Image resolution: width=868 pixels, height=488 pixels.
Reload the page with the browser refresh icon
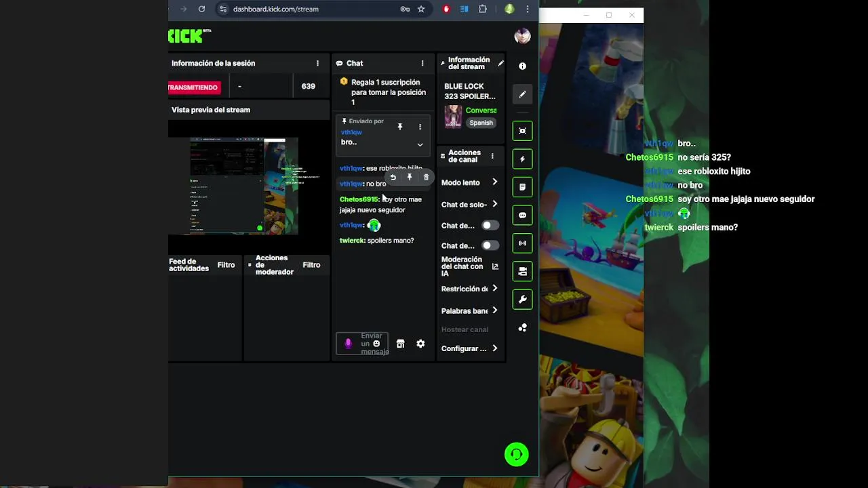tap(201, 9)
